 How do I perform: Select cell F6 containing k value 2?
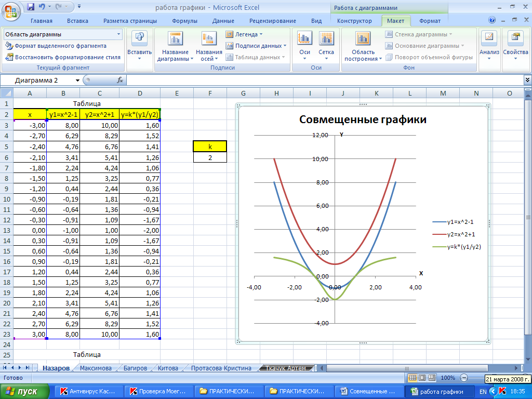(210, 157)
